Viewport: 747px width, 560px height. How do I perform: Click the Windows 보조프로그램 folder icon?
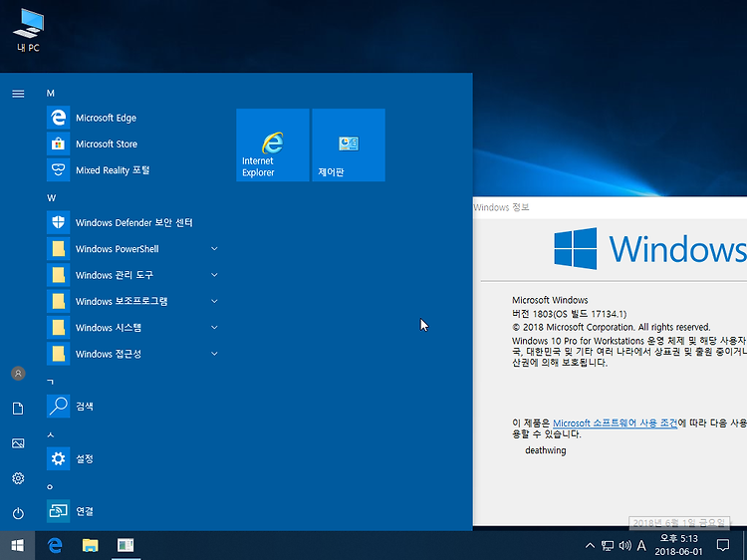tap(58, 301)
